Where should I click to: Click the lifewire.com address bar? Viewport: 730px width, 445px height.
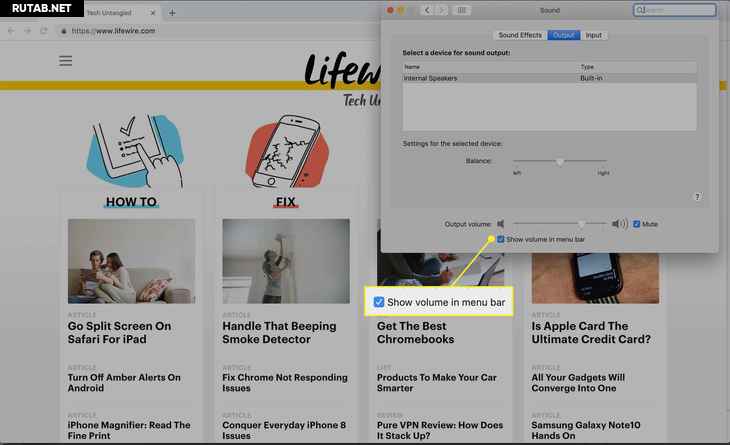(113, 31)
